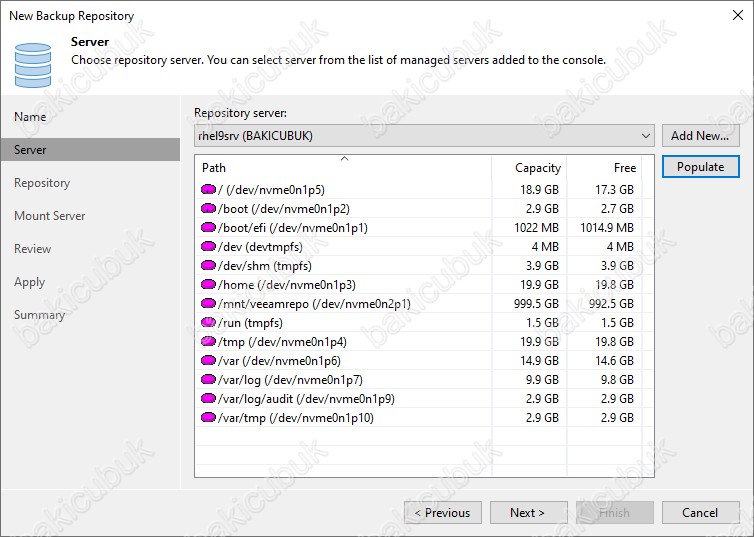Screen dimensions: 754x537
Task: Click the 999.5 GB capacity value
Action: [536, 304]
